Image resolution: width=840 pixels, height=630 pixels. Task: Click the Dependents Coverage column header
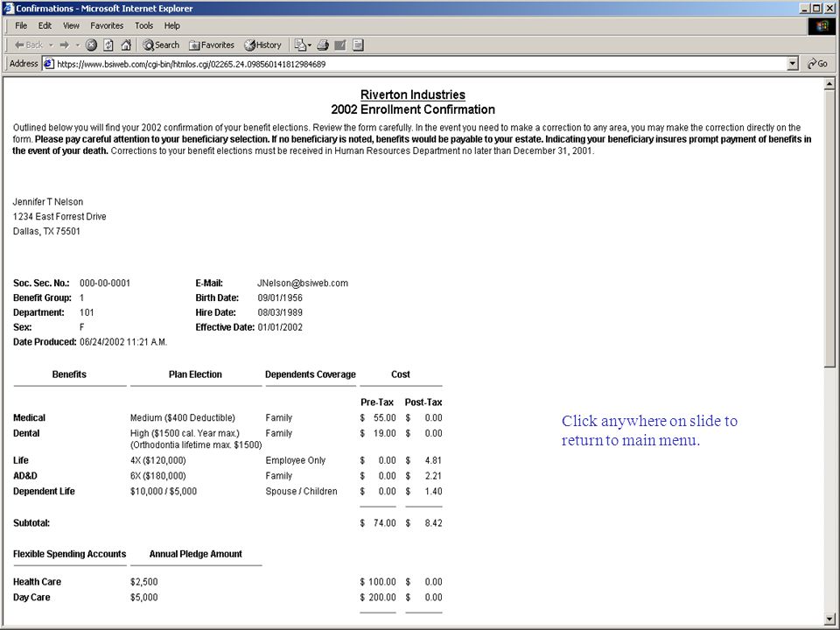point(310,374)
